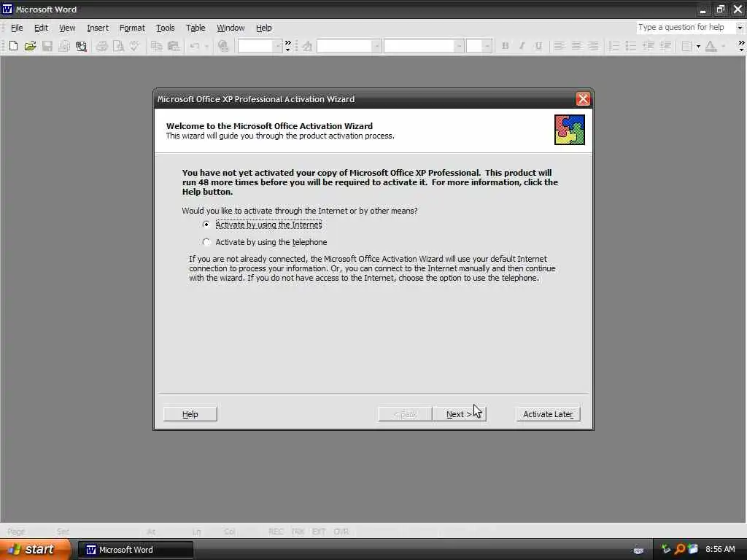Open the Edit menu
This screenshot has height=560, width=747.
click(41, 28)
